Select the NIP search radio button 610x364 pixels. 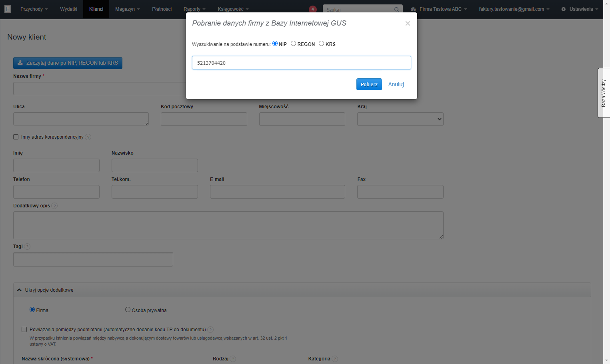[x=275, y=44]
